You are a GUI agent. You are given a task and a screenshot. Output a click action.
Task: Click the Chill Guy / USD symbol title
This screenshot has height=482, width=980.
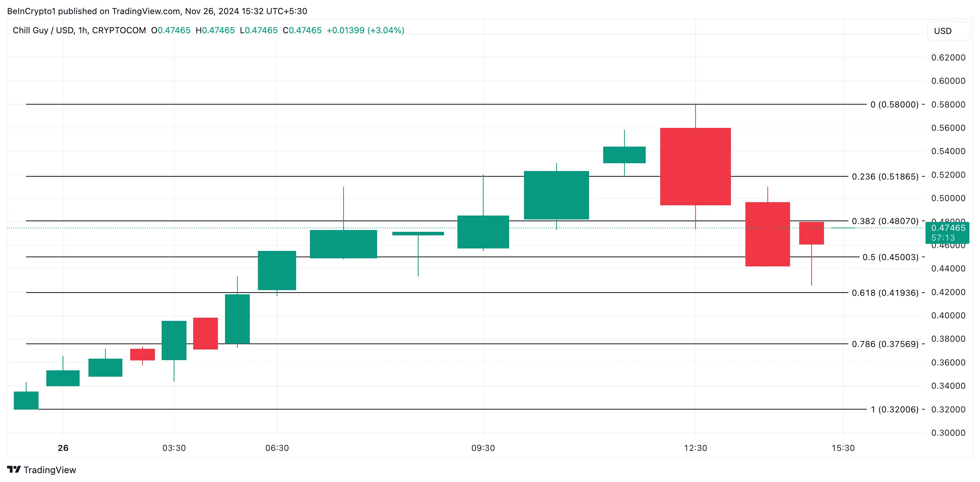pos(79,30)
